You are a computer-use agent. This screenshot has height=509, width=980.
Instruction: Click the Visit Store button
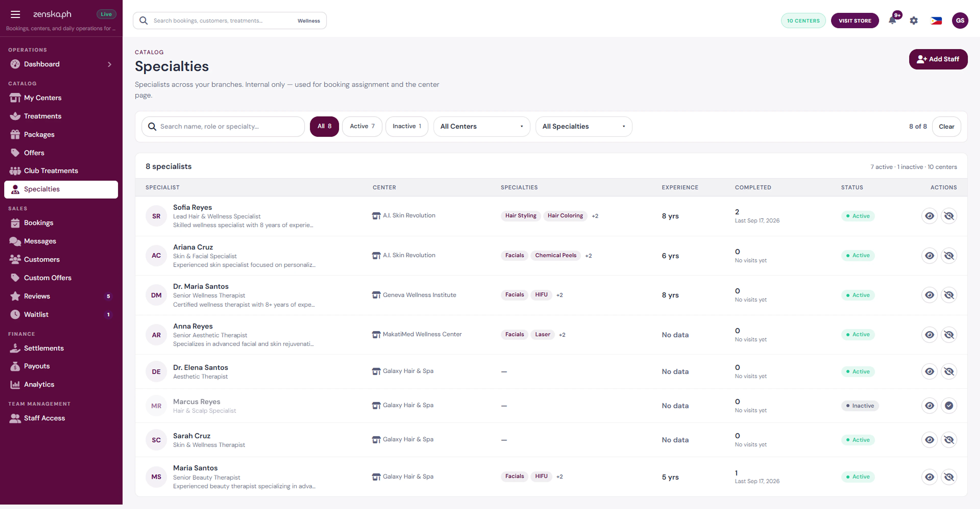pos(855,20)
